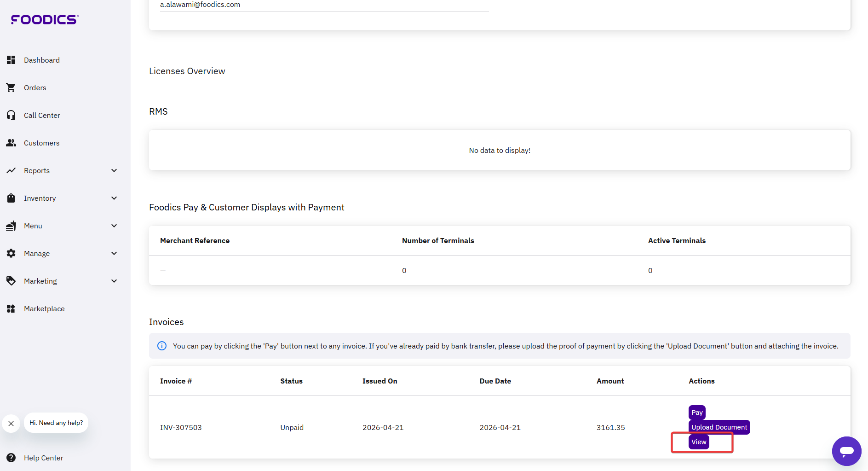The height and width of the screenshot is (471, 868).
Task: Select invoice number INV-307503
Action: pyautogui.click(x=181, y=427)
